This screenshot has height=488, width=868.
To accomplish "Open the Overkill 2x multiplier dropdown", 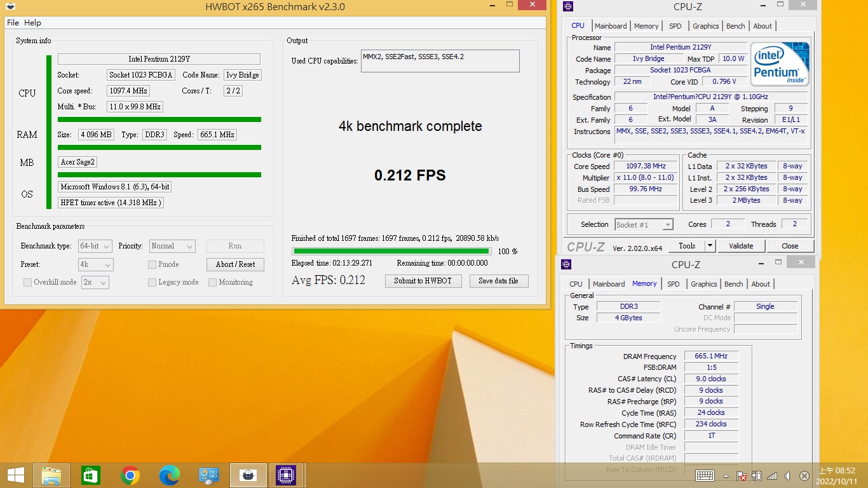I will coord(95,282).
